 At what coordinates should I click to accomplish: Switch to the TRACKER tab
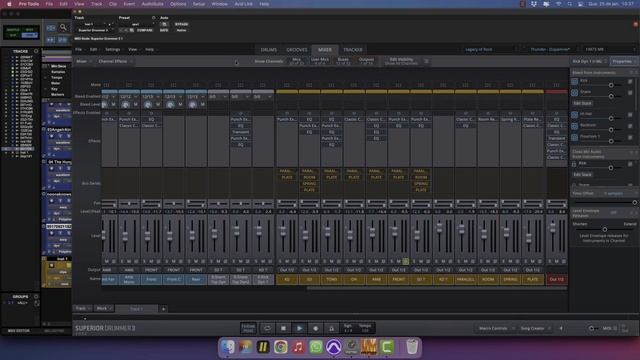pos(353,50)
